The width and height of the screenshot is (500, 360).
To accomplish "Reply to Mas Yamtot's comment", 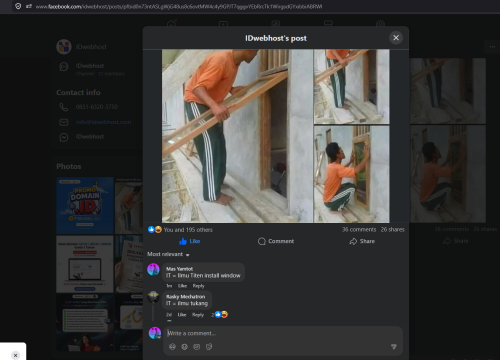I will point(198,286).
